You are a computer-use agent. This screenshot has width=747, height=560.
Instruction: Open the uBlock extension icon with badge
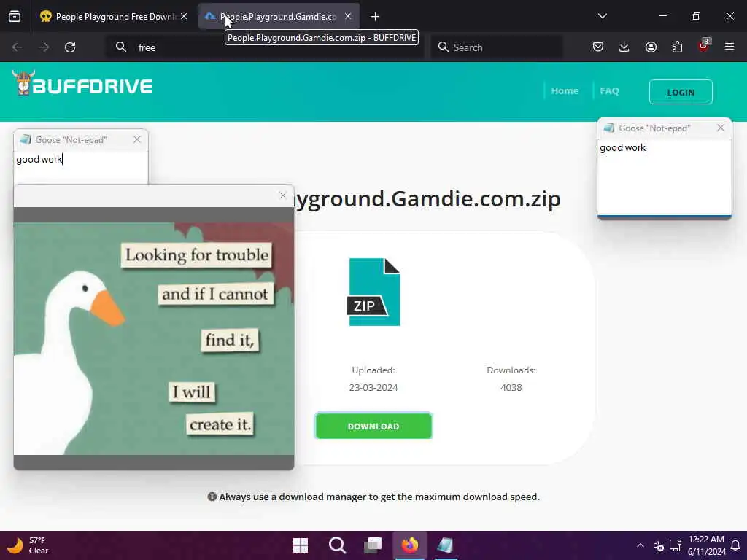click(704, 46)
